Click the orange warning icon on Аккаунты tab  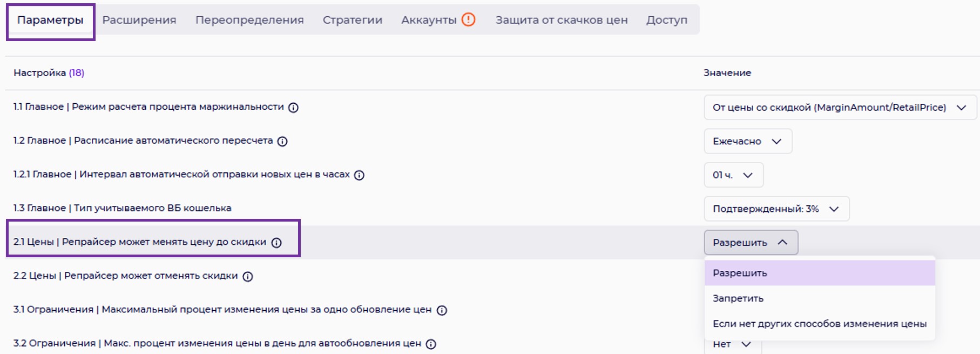(x=469, y=19)
